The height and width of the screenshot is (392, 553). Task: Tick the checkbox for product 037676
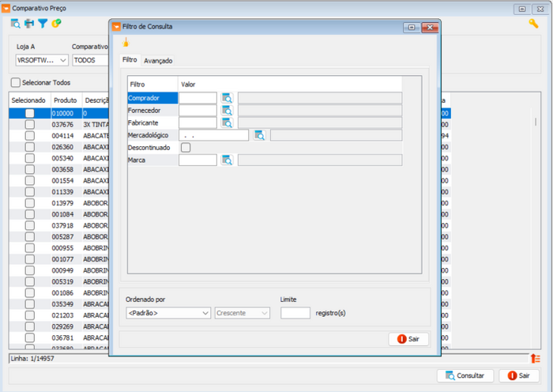[x=29, y=125]
